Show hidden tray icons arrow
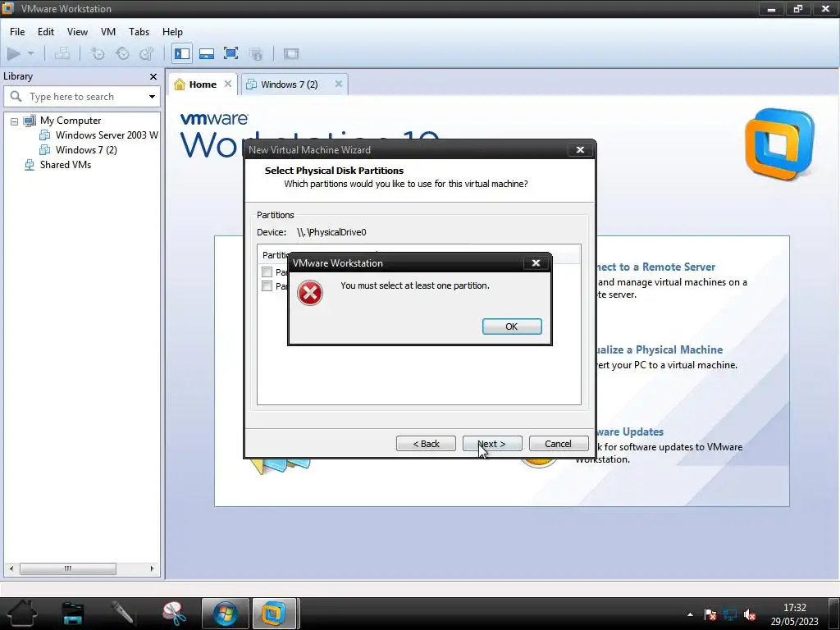840x630 pixels. [690, 614]
